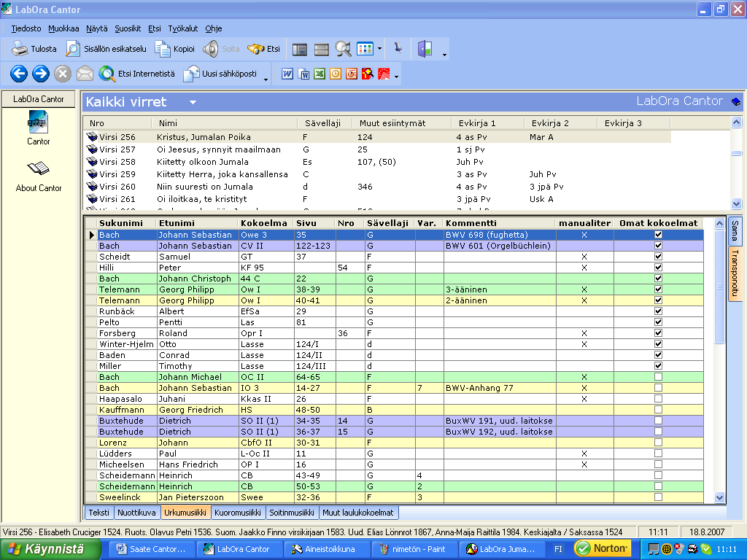Click the door exit icon
The height and width of the screenshot is (560, 747).
tap(425, 49)
